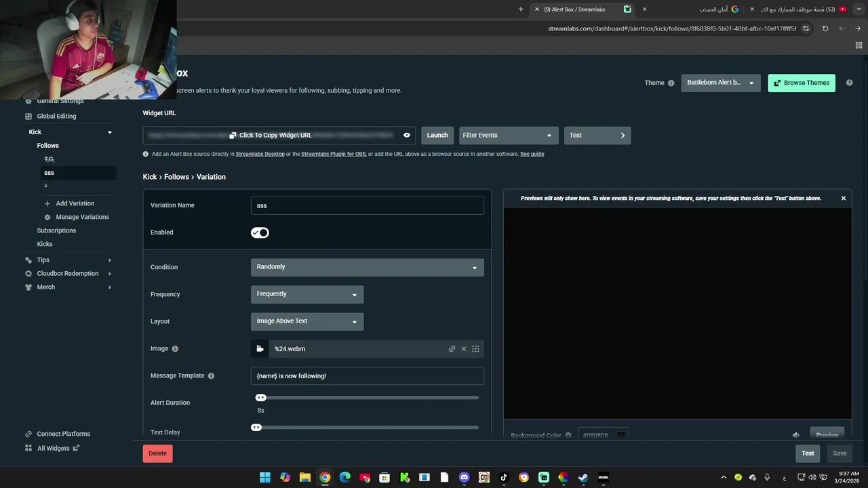Viewport: 868px width, 488px height.
Task: Open browser apps grid icon
Action: click(x=859, y=45)
